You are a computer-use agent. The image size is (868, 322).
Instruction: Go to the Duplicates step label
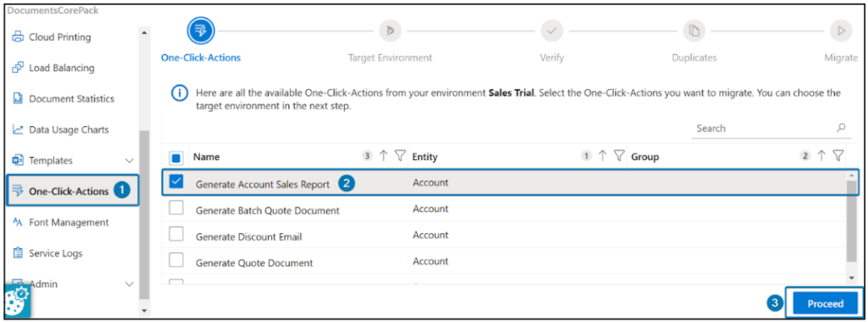694,58
